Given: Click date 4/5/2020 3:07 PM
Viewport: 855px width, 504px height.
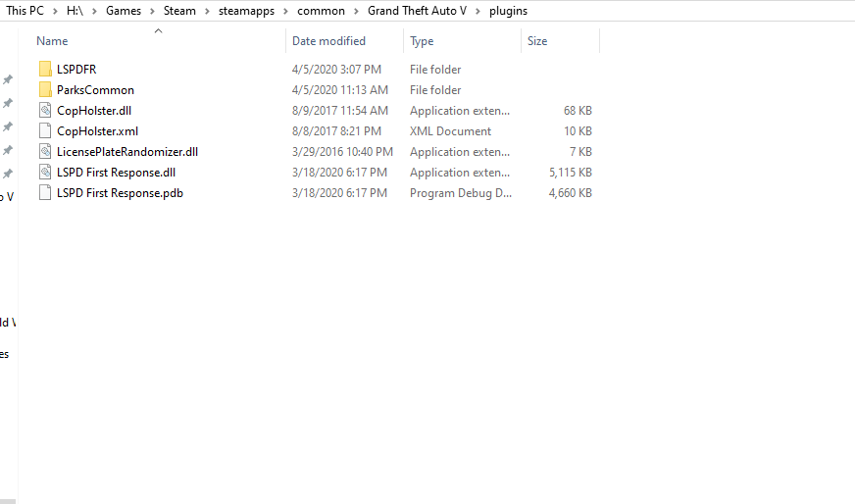Looking at the screenshot, I should tap(336, 70).
